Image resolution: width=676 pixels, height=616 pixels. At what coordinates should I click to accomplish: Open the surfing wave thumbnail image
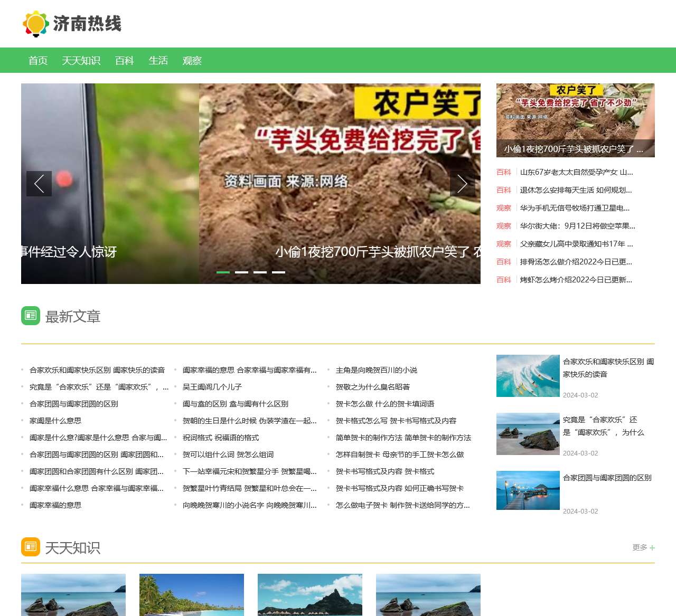coord(528,376)
